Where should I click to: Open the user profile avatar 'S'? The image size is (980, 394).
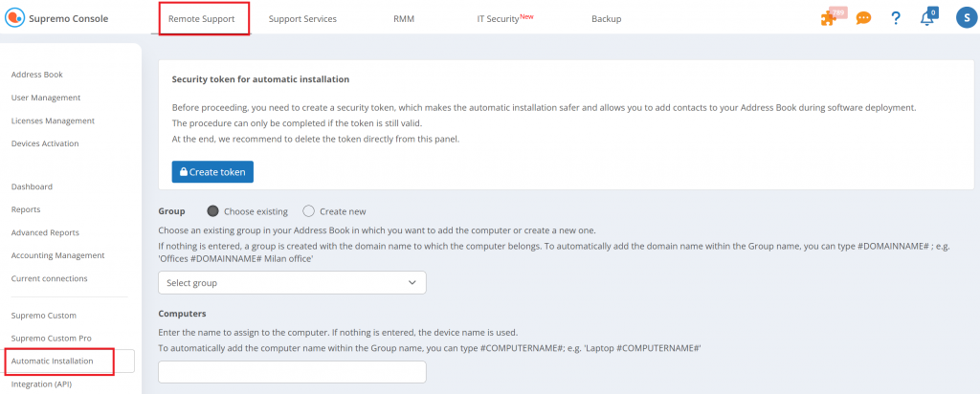coord(965,18)
